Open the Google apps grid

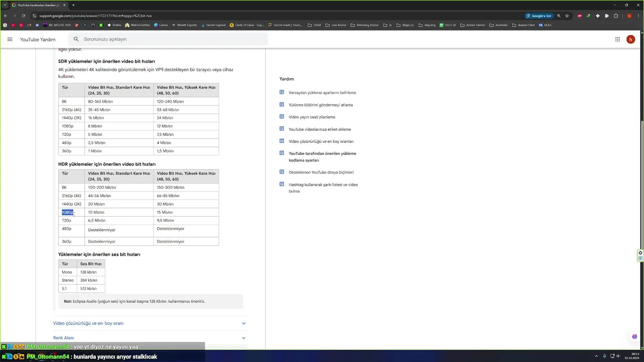coord(617,39)
